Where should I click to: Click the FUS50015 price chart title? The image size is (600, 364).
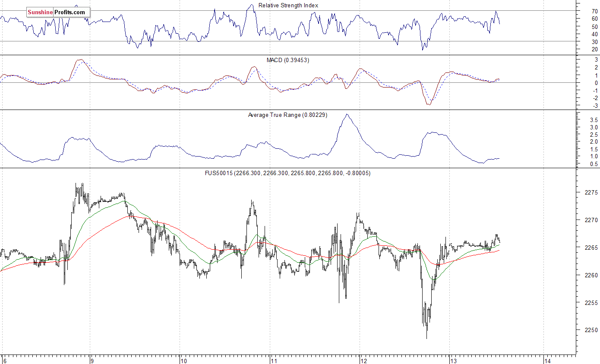287,173
